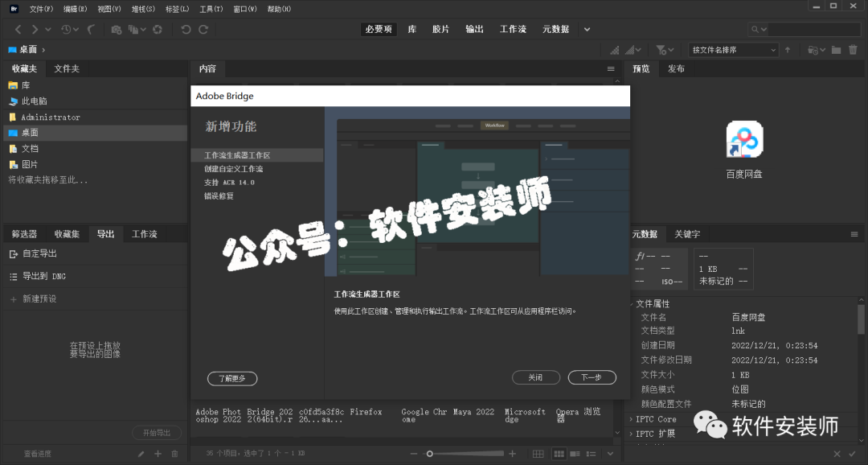Switch to the 必要项 workspace
868x465 pixels.
tap(379, 30)
